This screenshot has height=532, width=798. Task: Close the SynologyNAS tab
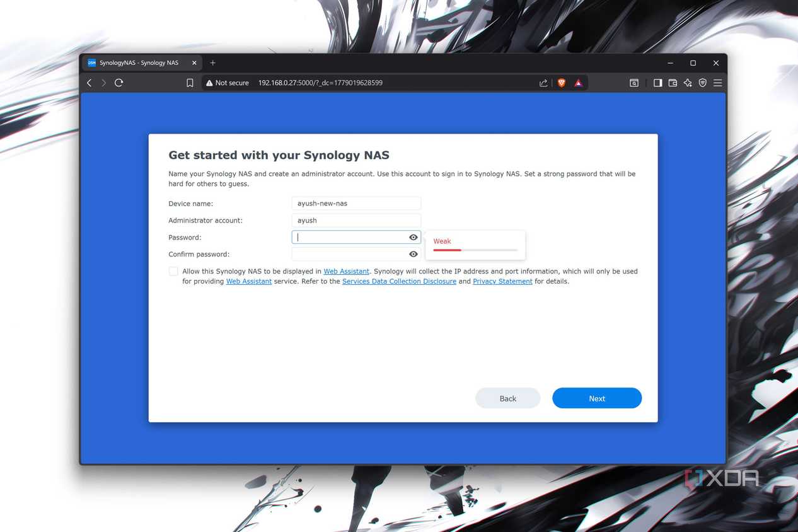pos(194,63)
